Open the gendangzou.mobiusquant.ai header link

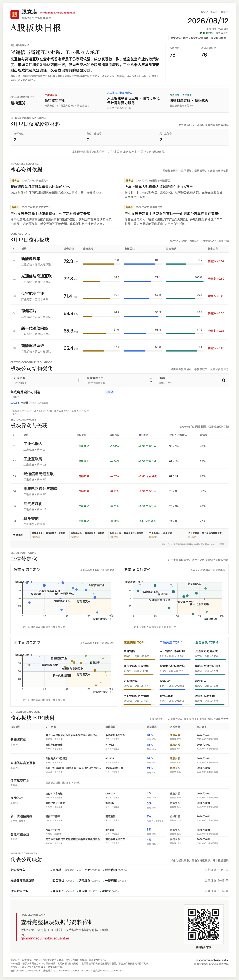tap(57, 13)
